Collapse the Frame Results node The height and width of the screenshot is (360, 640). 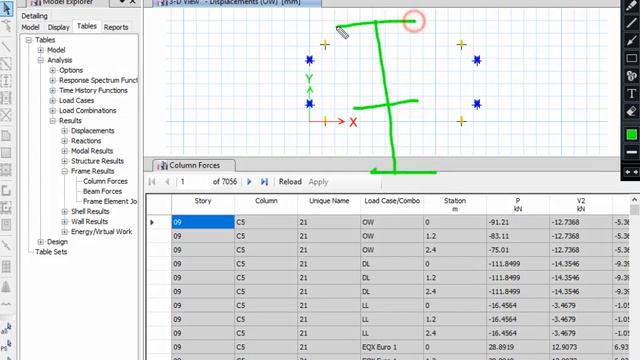tap(64, 171)
